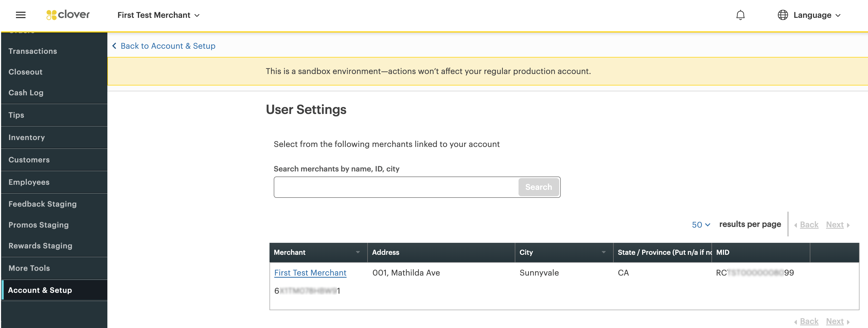Viewport: 868px width, 328px height.
Task: Open Account & Setup menu item
Action: [40, 290]
